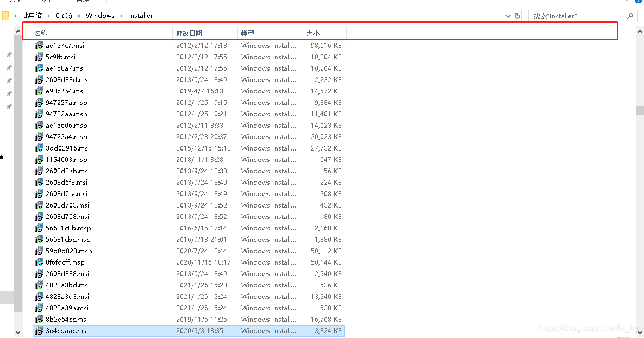Sort by 修改日期 column header
This screenshot has width=644, height=338.
(x=189, y=33)
